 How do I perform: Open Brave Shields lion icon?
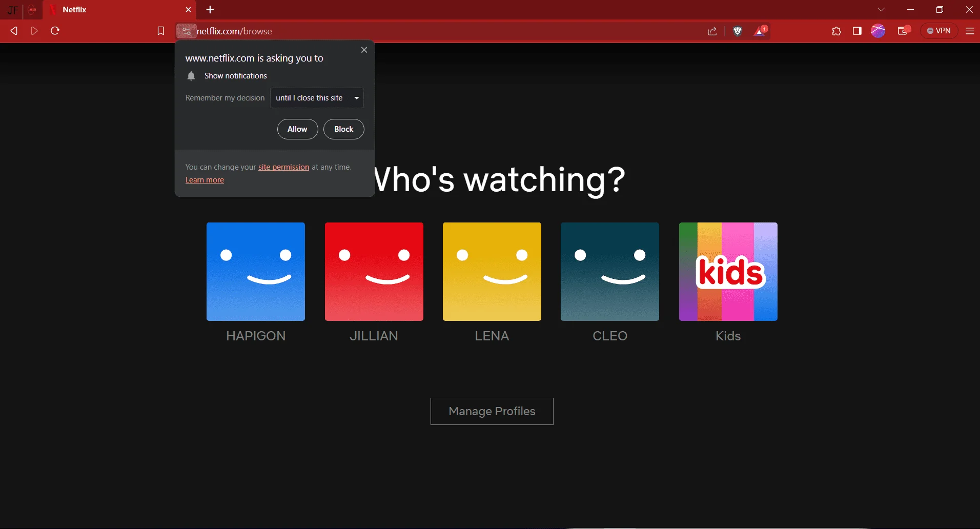tap(738, 31)
